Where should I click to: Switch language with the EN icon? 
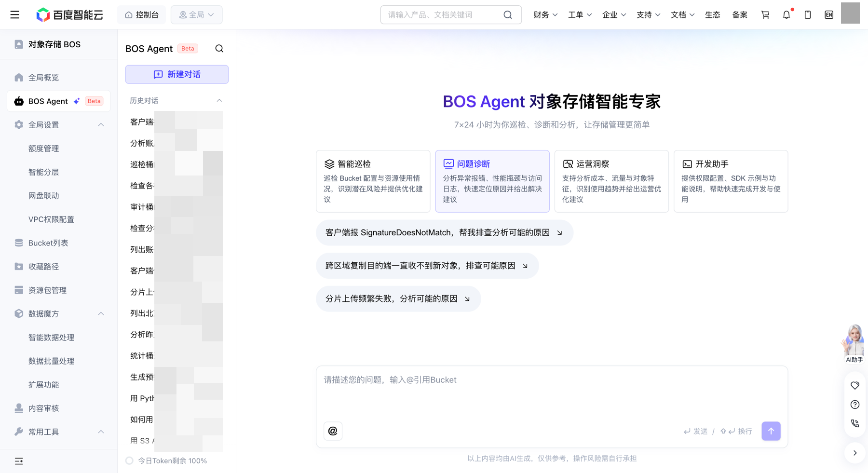[x=829, y=15]
